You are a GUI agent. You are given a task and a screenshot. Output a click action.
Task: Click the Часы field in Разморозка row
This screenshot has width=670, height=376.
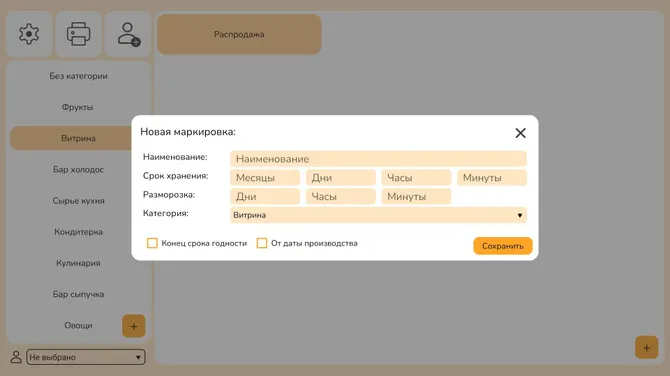(x=341, y=196)
